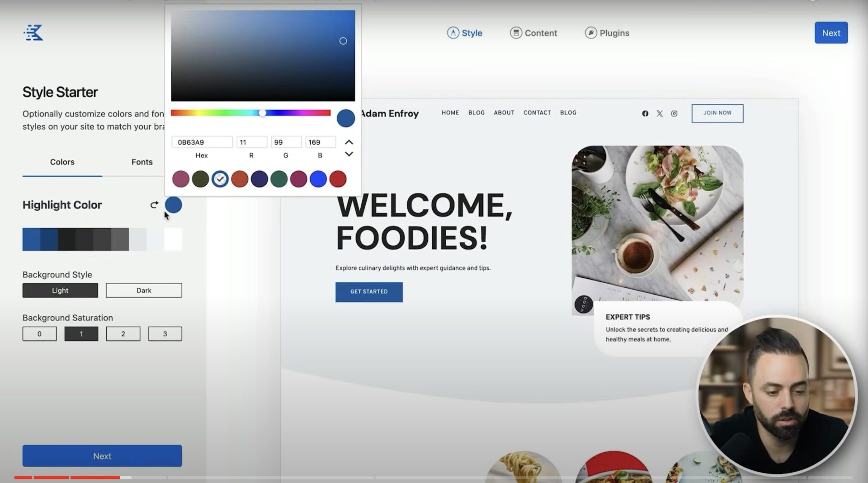This screenshot has height=483, width=868.
Task: Click the B value input field
Action: pyautogui.click(x=321, y=142)
